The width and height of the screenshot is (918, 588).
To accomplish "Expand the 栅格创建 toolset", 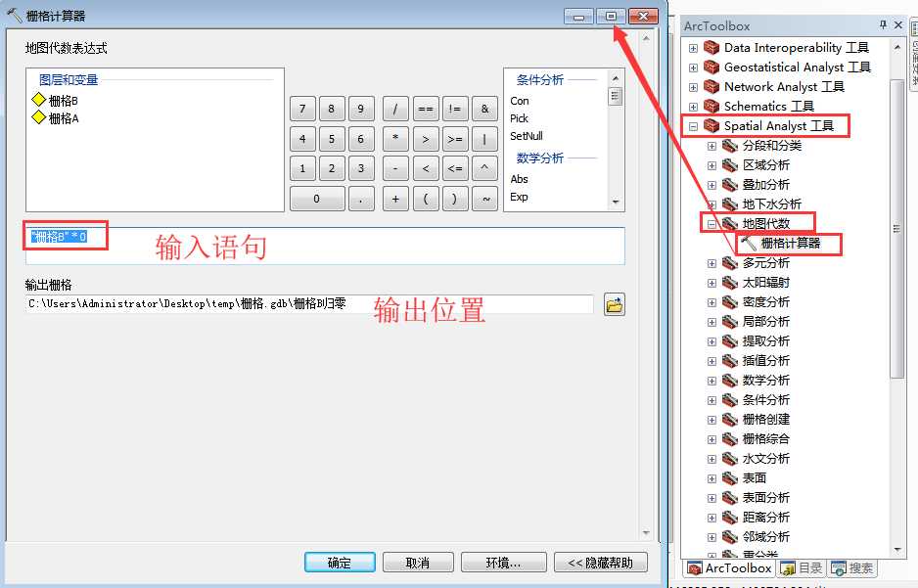I will coord(711,420).
